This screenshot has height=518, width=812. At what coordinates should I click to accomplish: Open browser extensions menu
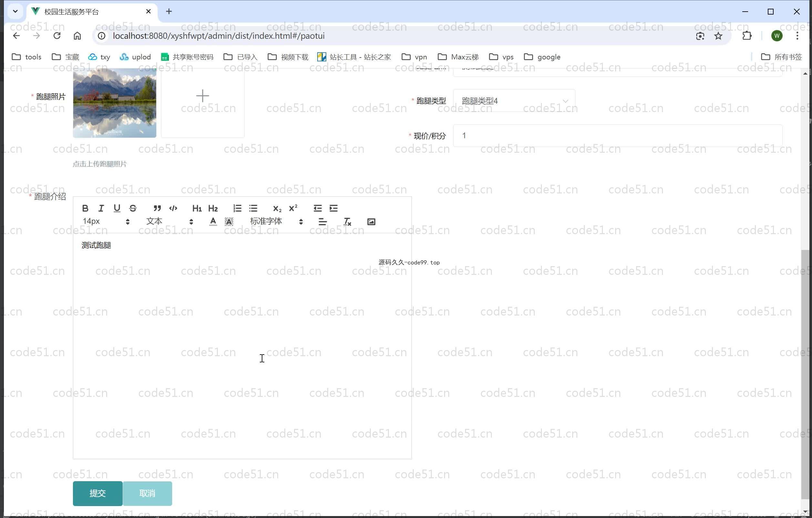click(x=747, y=36)
